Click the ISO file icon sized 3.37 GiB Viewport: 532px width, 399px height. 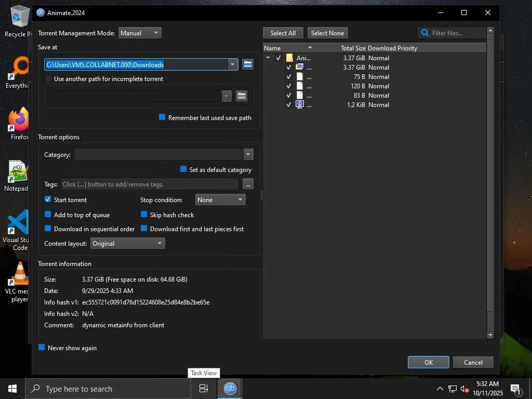coord(300,67)
